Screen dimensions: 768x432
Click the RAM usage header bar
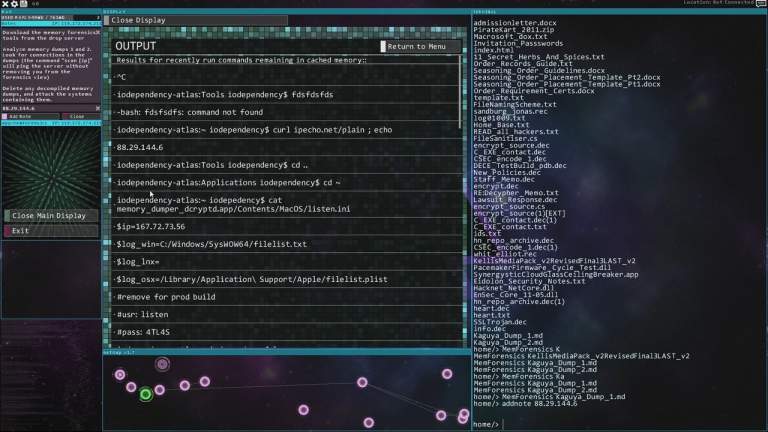click(x=51, y=18)
